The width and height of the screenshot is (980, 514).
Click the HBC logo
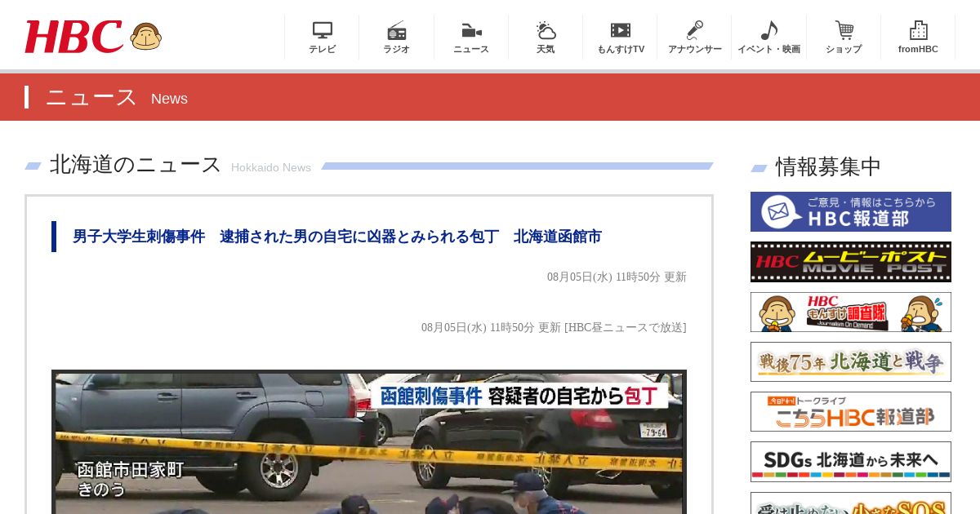(73, 37)
